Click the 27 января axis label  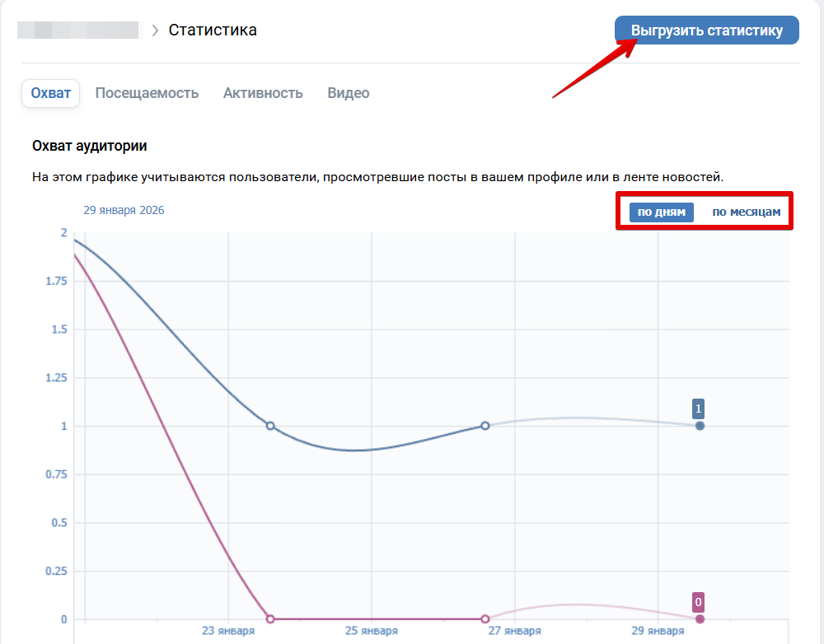(514, 630)
